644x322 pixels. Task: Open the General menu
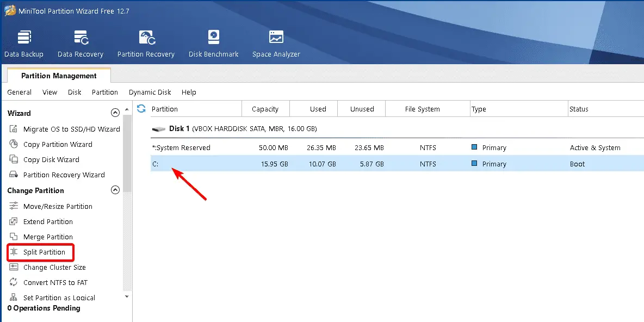pos(19,92)
